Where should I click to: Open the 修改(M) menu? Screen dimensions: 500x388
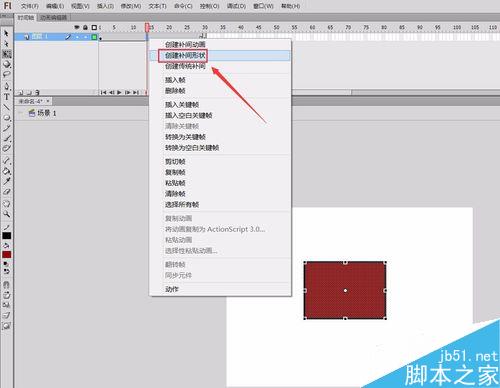(x=131, y=6)
